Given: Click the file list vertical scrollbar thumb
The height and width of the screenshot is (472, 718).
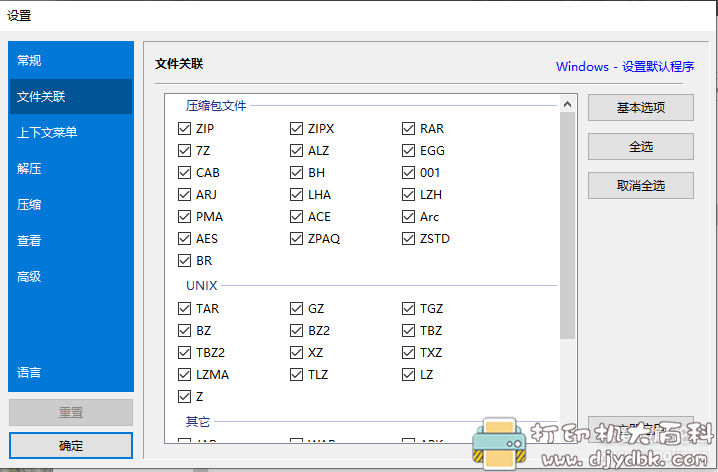Looking at the screenshot, I should (567, 226).
